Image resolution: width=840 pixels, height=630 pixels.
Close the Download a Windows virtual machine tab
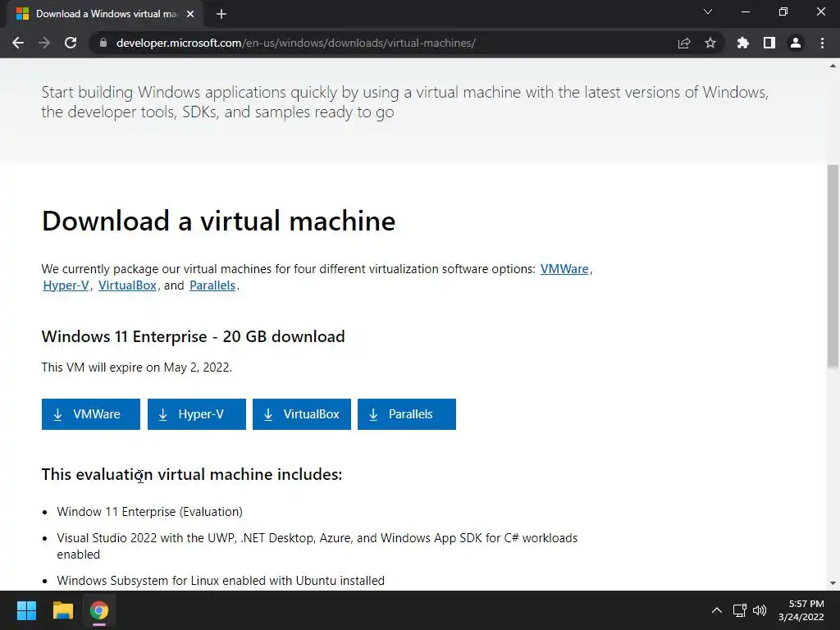(x=190, y=14)
